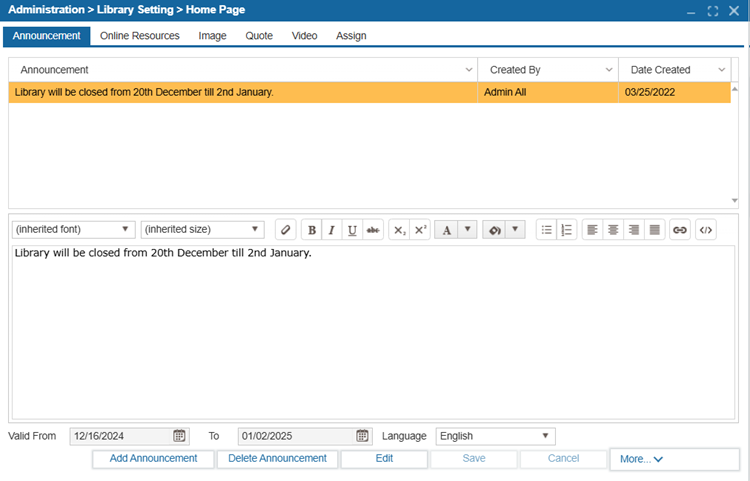Viewport: 750px width, 481px height.
Task: Open the inherited font dropdown
Action: [x=74, y=230]
